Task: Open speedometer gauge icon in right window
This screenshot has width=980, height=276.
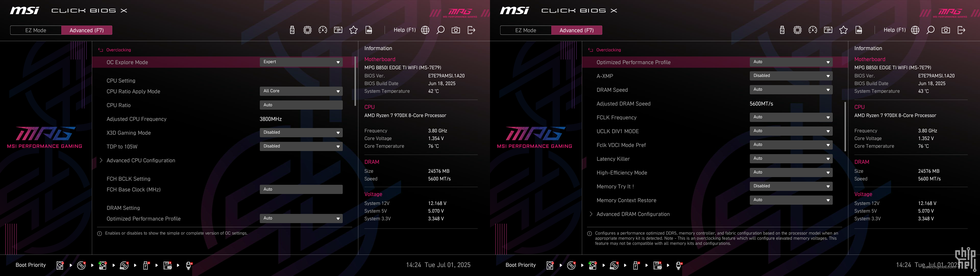Action: pyautogui.click(x=813, y=30)
